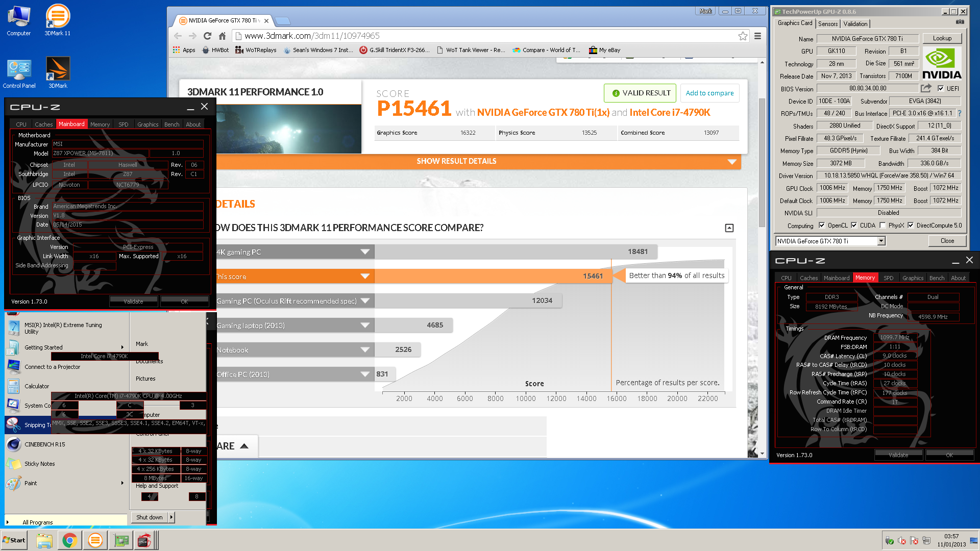Open the WoTReplays bookmark
The image size is (980, 551).
[256, 50]
